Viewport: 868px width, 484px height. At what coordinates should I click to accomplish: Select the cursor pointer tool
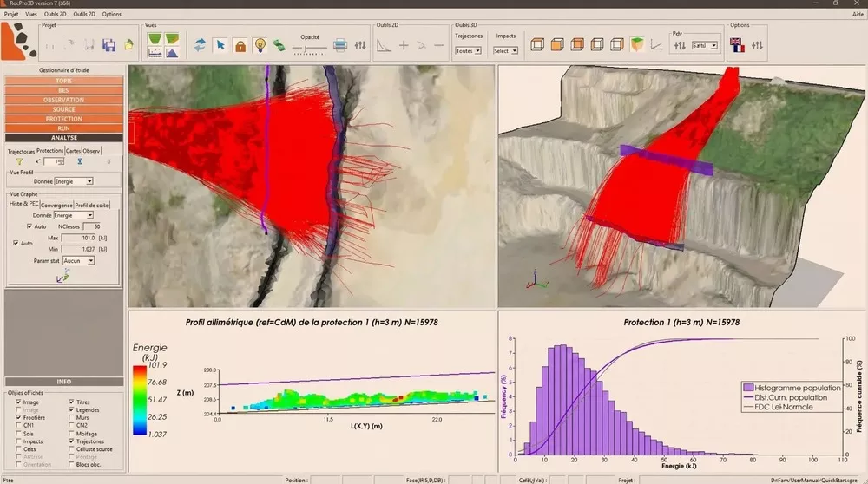pos(220,45)
